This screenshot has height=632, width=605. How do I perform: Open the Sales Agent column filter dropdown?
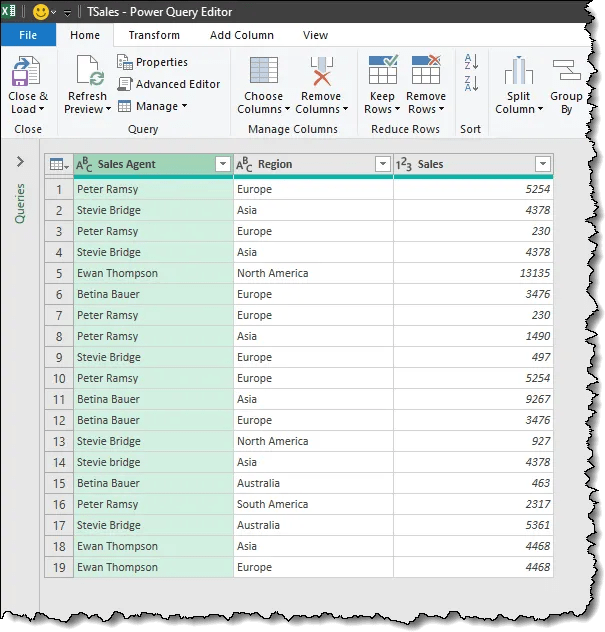click(222, 164)
